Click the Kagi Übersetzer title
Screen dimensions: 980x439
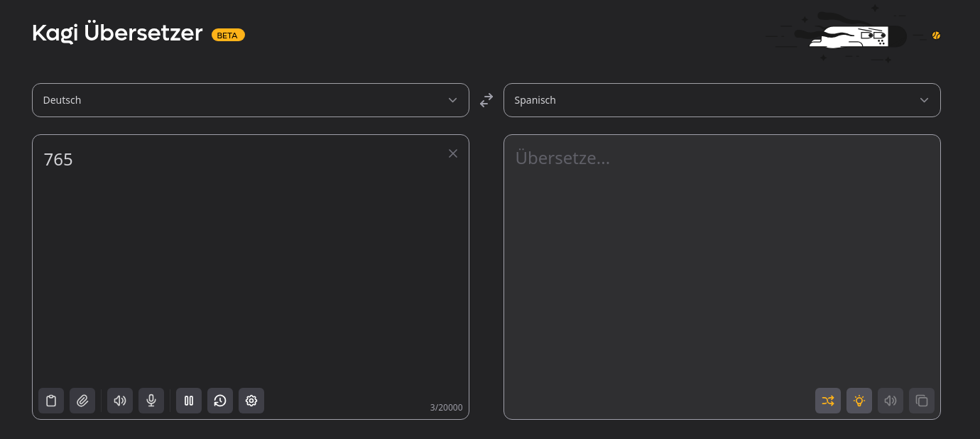pos(117,33)
